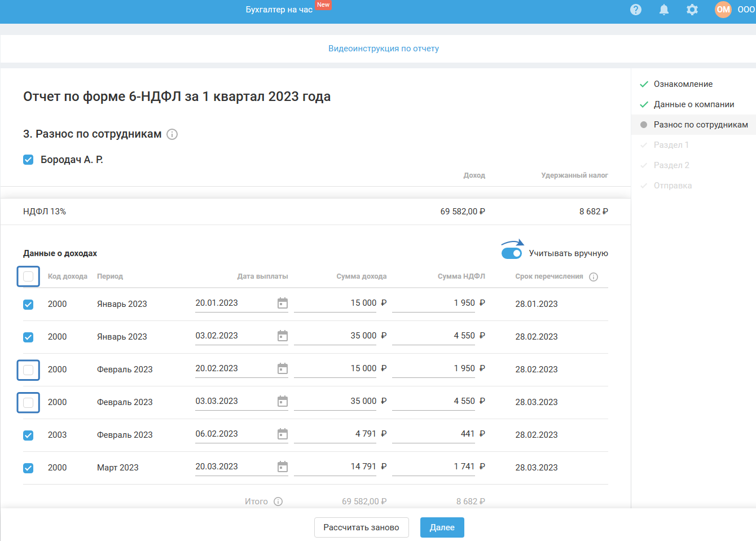The width and height of the screenshot is (756, 541).
Task: Uncheck the income code 2003 row
Action: click(28, 436)
